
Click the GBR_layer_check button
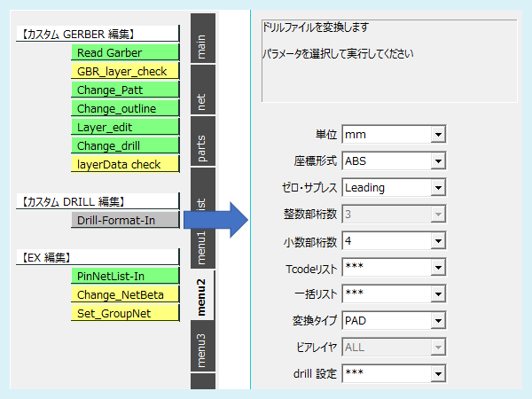pos(125,71)
